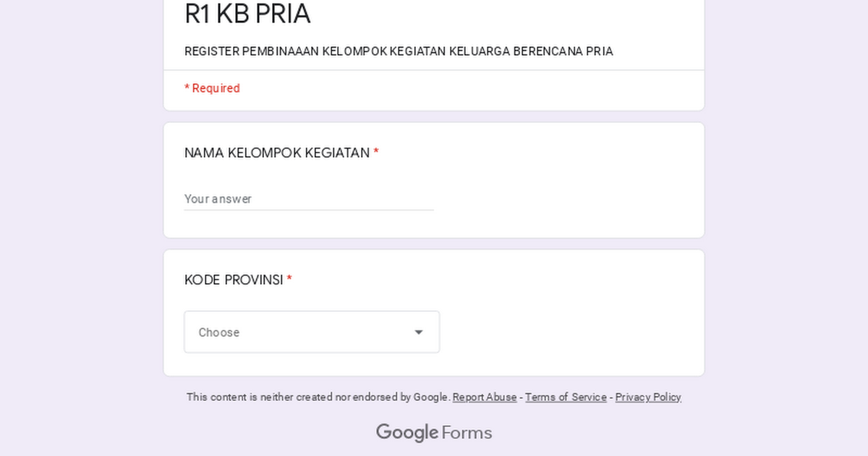The width and height of the screenshot is (868, 456).
Task: Follow the Terms of Service link
Action: [x=566, y=397]
